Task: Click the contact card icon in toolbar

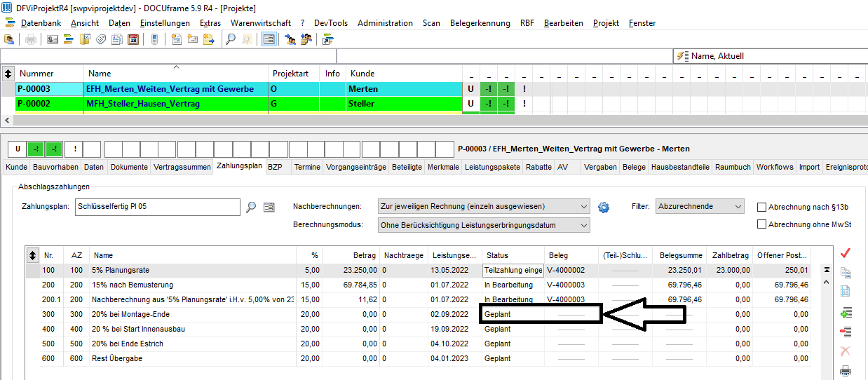Action: click(x=53, y=39)
